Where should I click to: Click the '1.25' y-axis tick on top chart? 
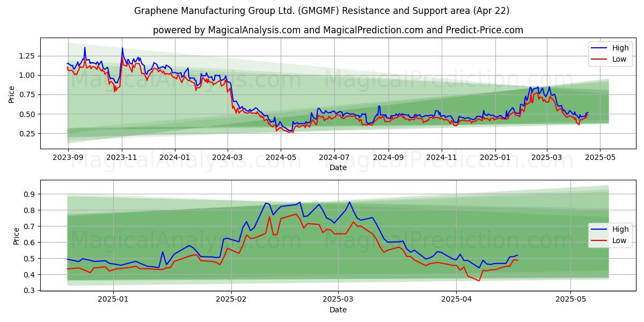27,56
